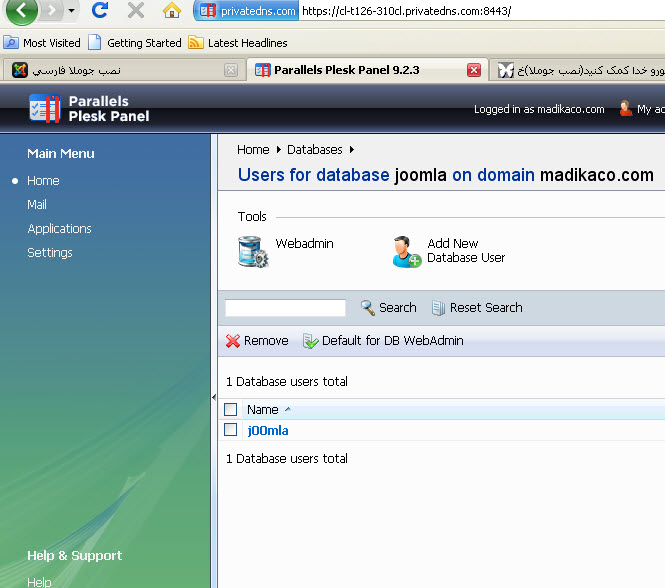
Task: Click the My account user icon
Action: point(625,109)
